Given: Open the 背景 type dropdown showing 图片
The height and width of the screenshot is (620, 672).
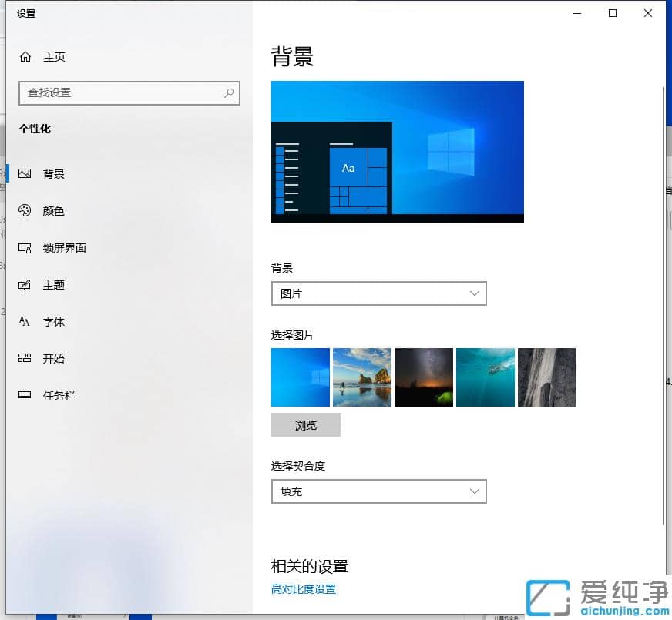Looking at the screenshot, I should click(x=378, y=293).
